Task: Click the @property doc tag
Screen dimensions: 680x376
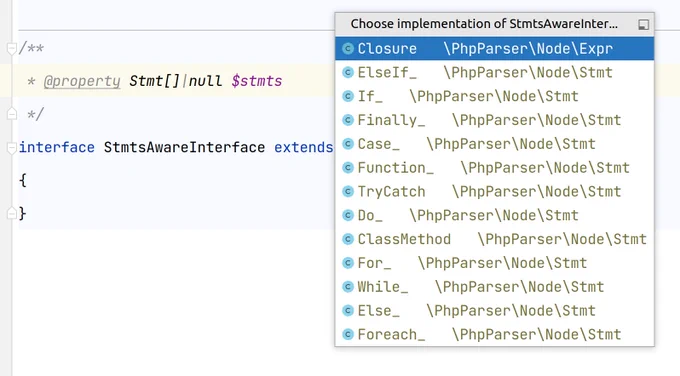Action: pyautogui.click(x=82, y=82)
